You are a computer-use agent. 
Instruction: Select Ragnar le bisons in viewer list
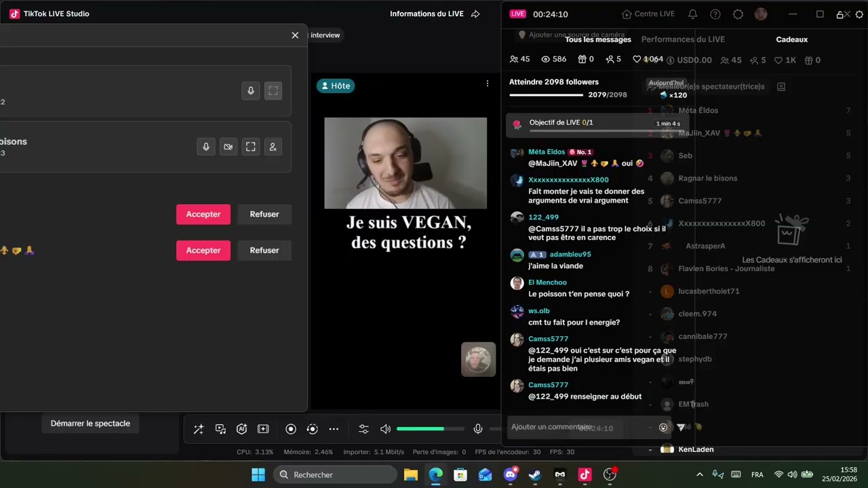[708, 178]
